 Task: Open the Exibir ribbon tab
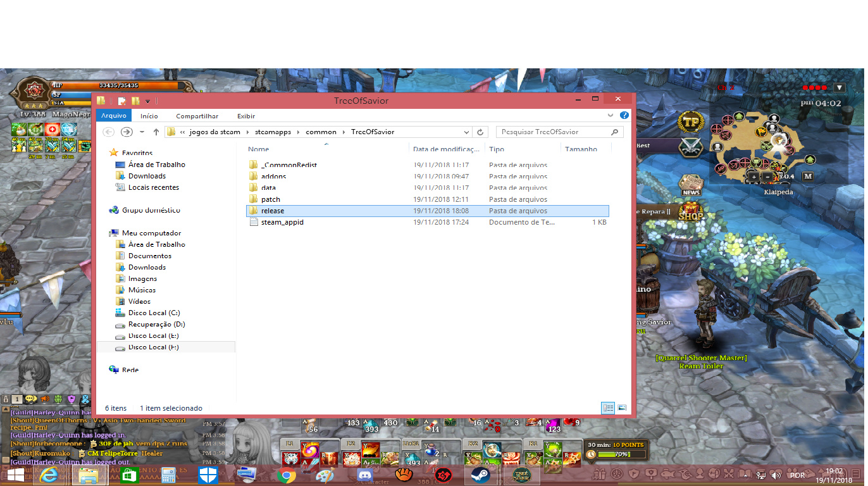[x=246, y=116]
